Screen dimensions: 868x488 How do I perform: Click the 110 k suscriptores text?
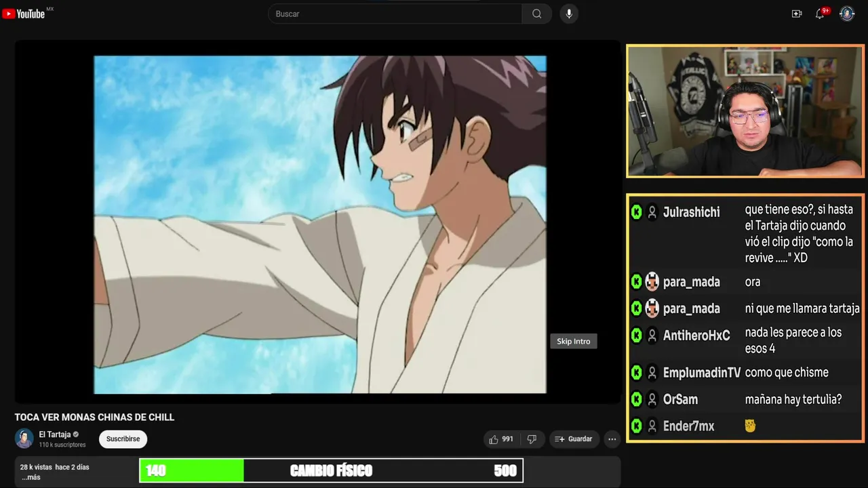(62, 445)
